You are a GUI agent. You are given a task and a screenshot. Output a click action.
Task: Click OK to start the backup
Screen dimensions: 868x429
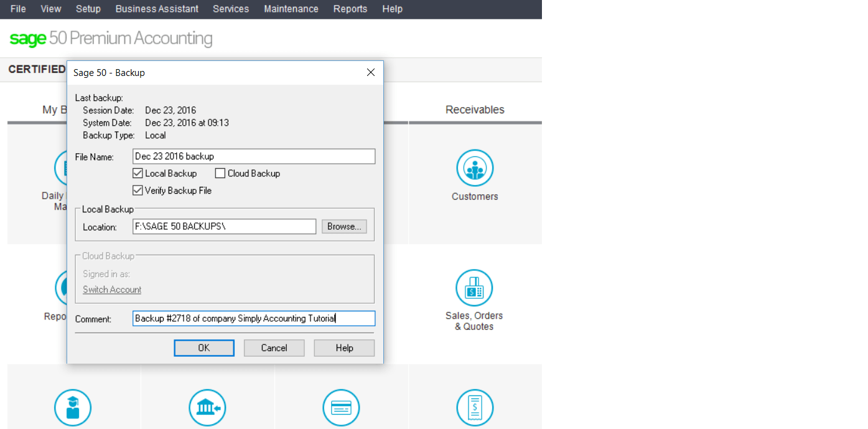click(204, 348)
